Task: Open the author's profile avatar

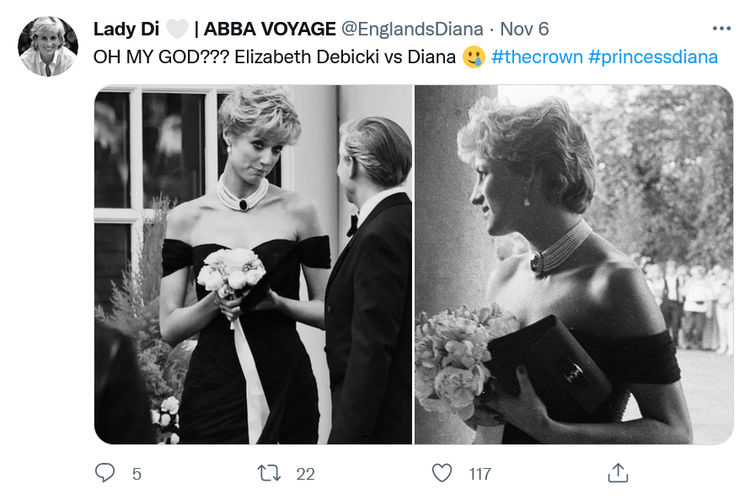Action: (47, 46)
